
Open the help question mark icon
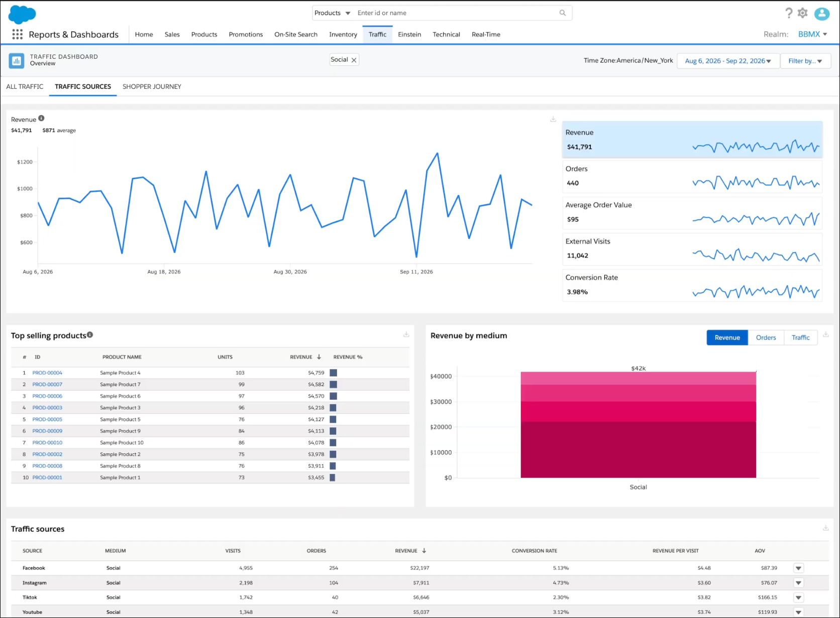789,13
